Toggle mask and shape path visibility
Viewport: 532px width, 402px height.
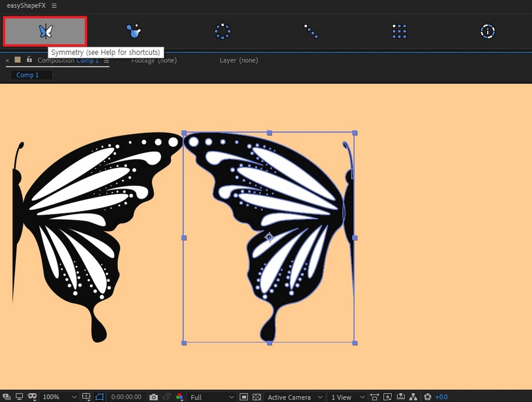tap(99, 397)
